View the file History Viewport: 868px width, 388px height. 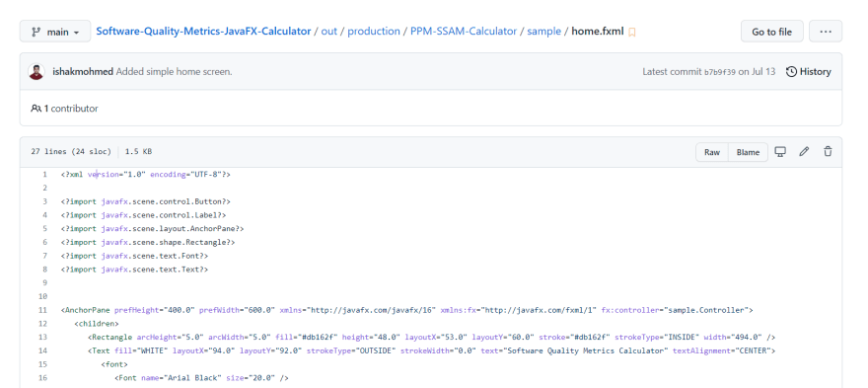(809, 71)
